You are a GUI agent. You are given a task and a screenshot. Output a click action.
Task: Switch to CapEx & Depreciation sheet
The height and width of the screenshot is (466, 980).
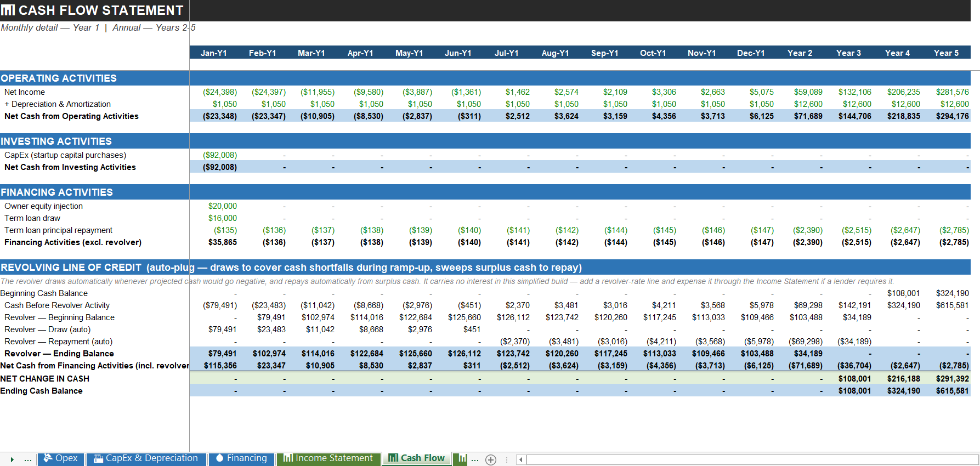point(146,458)
